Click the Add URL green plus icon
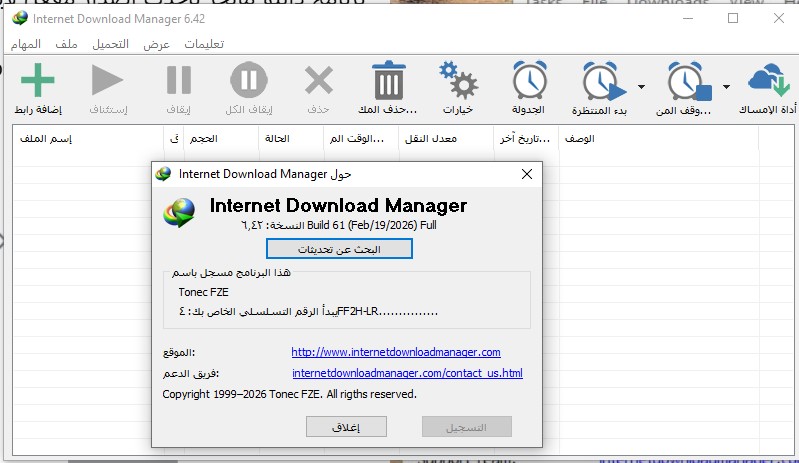Image resolution: width=799 pixels, height=463 pixels. point(37,80)
